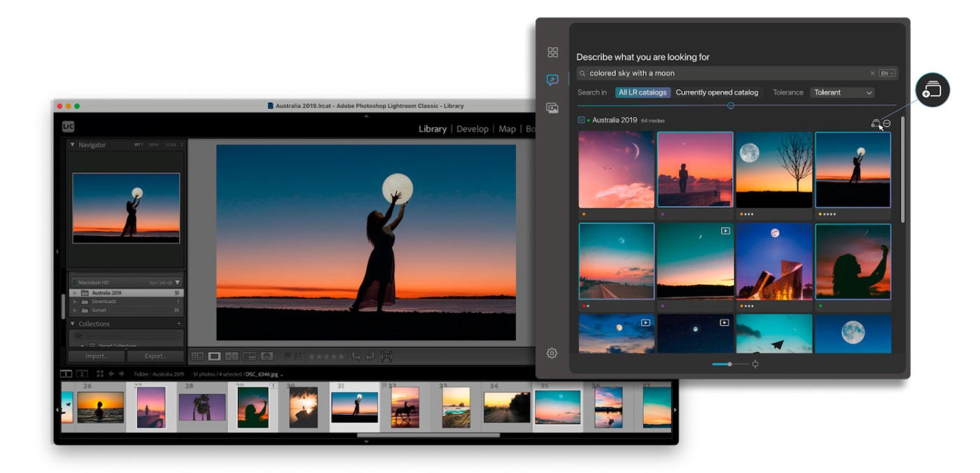Image resolution: width=980 pixels, height=473 pixels.
Task: Select second window display button 2
Action: pos(82,374)
